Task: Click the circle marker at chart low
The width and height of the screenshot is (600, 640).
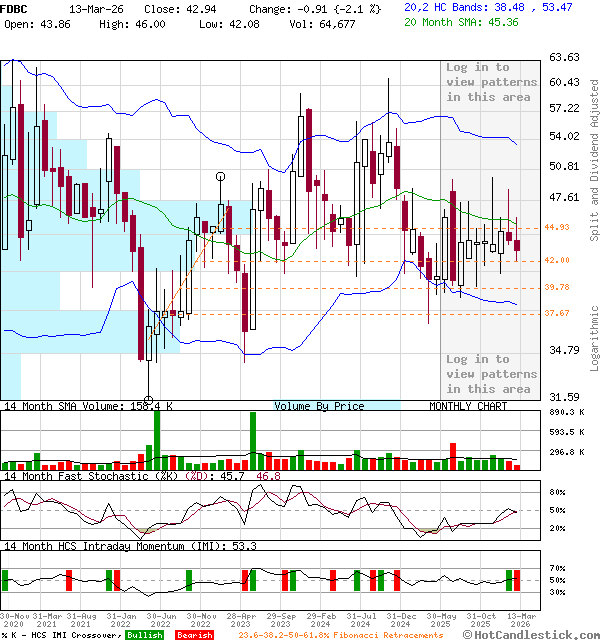Action: [148, 397]
